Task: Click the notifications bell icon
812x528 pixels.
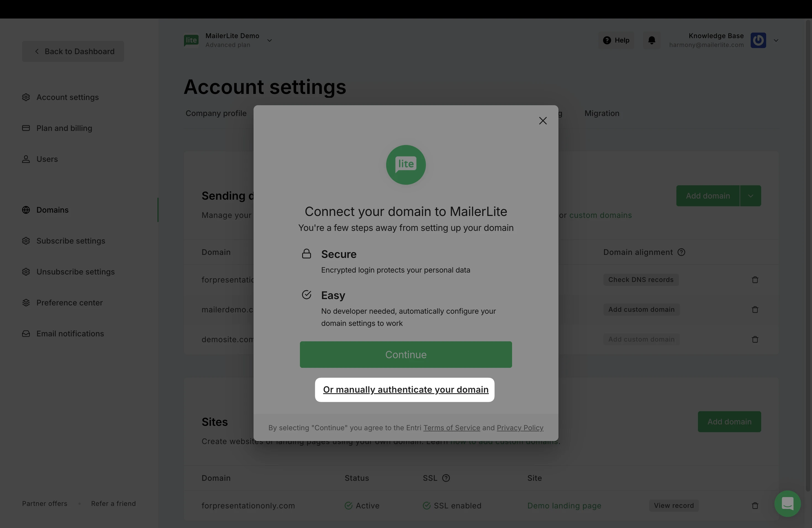Action: point(652,40)
